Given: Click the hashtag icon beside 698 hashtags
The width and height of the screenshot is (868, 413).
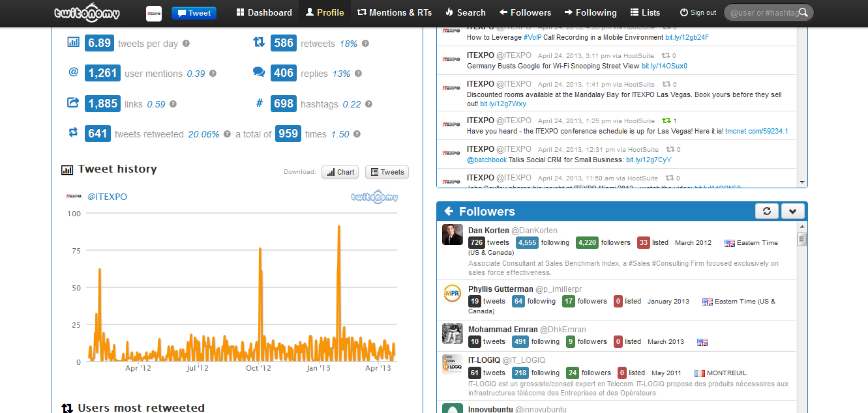Looking at the screenshot, I should click(x=259, y=103).
